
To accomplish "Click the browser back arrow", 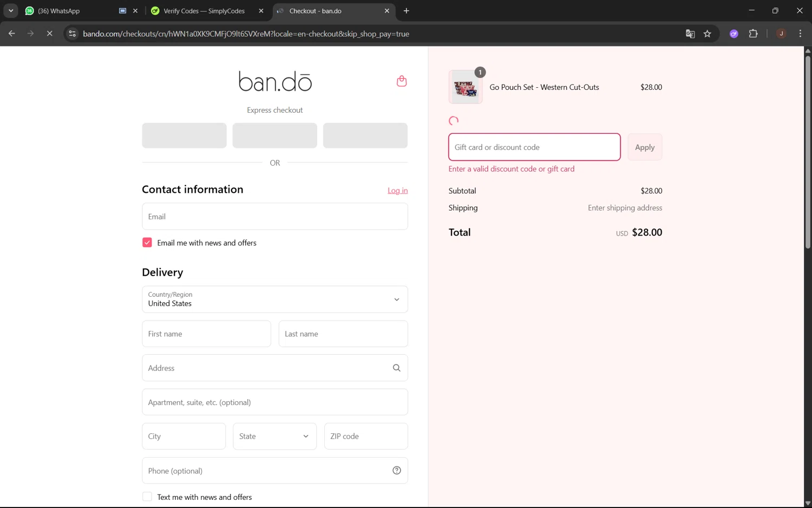I will pyautogui.click(x=12, y=34).
